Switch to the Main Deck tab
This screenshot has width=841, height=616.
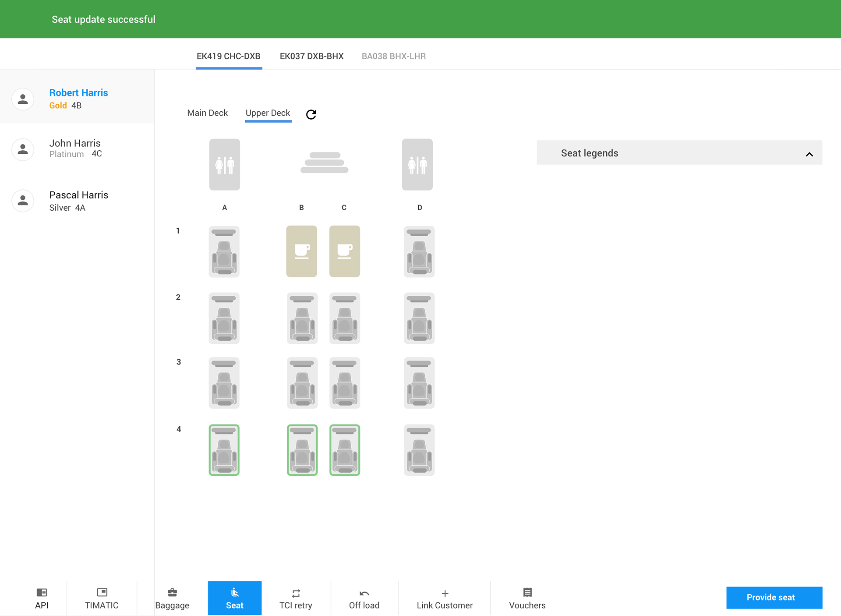[x=208, y=113]
